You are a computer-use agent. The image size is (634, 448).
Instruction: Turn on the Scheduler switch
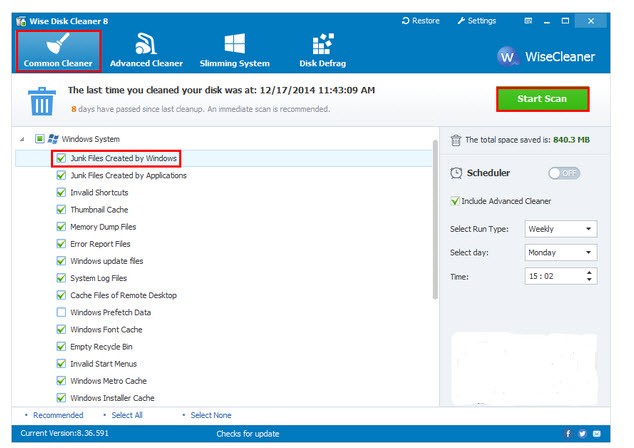564,173
